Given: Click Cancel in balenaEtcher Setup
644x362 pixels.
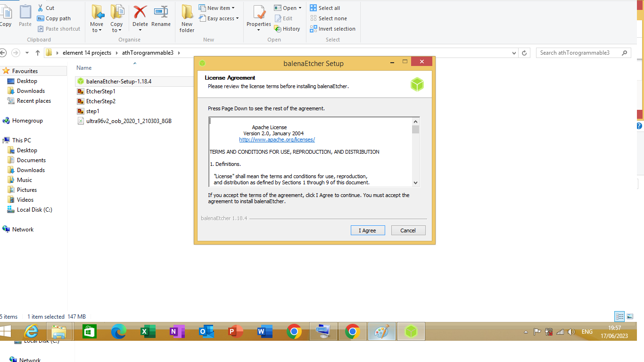Looking at the screenshot, I should point(408,230).
